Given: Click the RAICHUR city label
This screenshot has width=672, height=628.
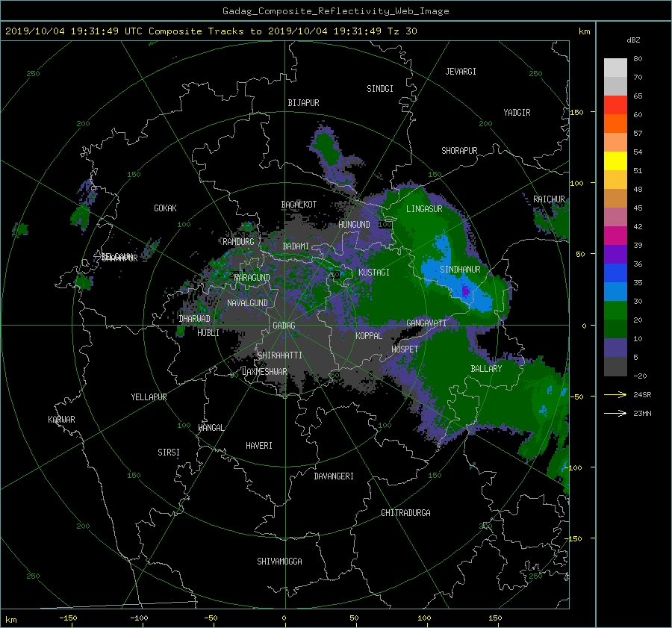Looking at the screenshot, I should pos(549,199).
